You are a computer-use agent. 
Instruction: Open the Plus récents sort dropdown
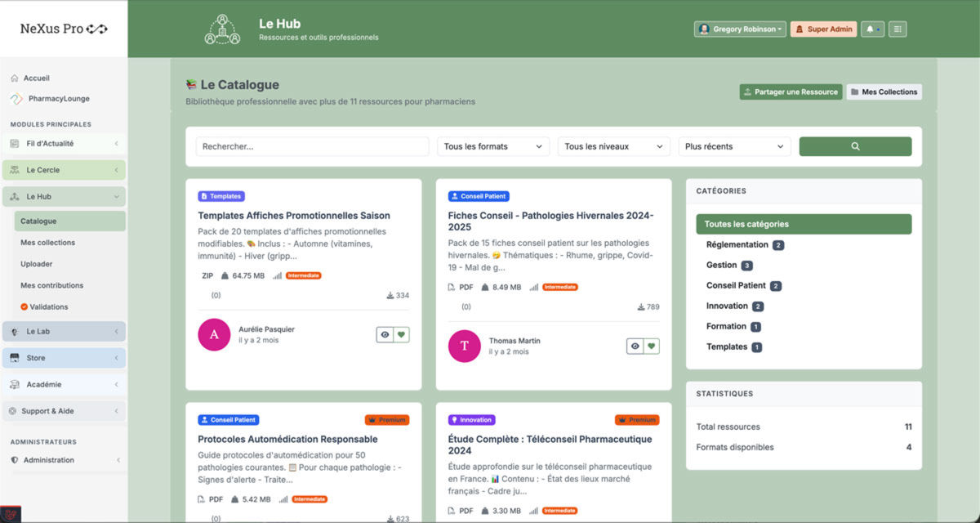pos(734,146)
